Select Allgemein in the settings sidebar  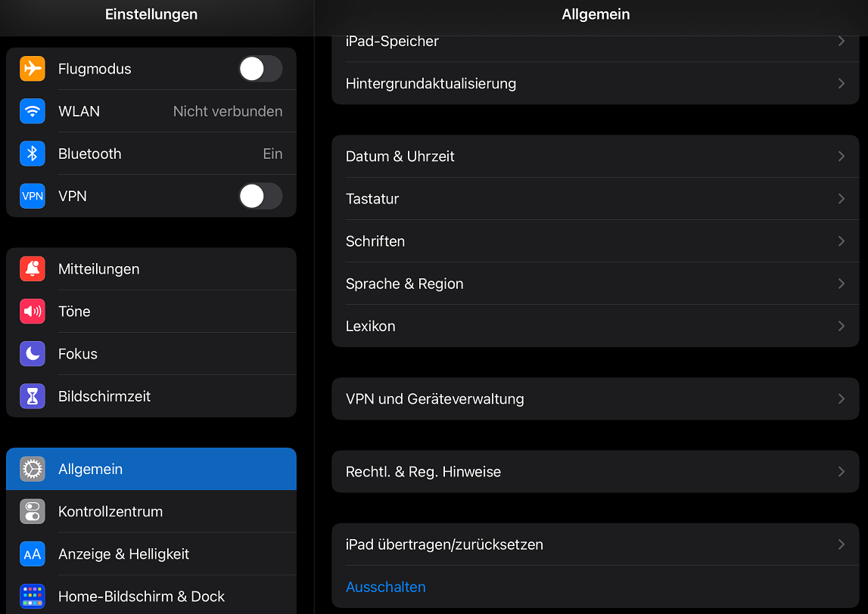(151, 469)
